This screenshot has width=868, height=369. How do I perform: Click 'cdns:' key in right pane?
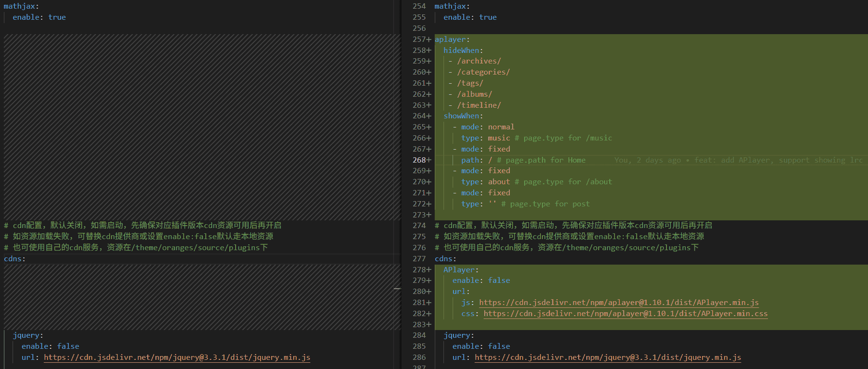tap(446, 259)
